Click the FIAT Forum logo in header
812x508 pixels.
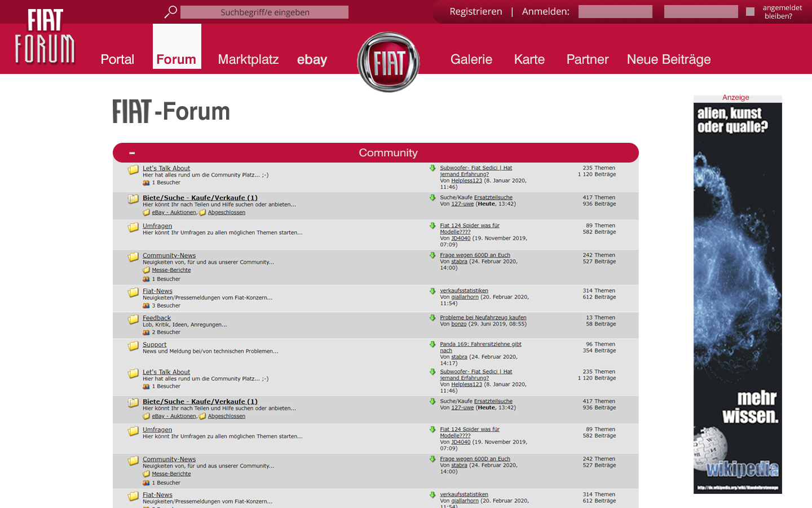(x=45, y=37)
